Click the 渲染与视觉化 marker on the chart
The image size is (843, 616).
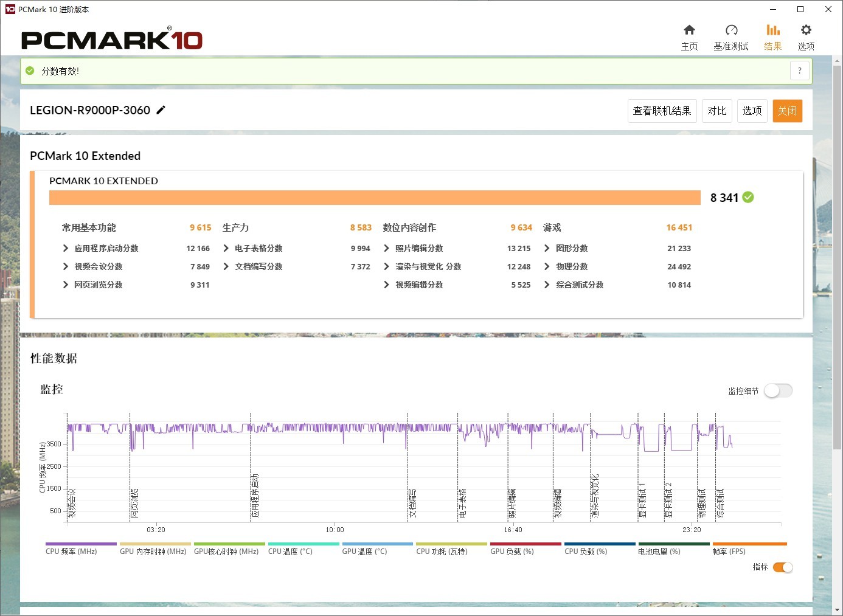(595, 496)
